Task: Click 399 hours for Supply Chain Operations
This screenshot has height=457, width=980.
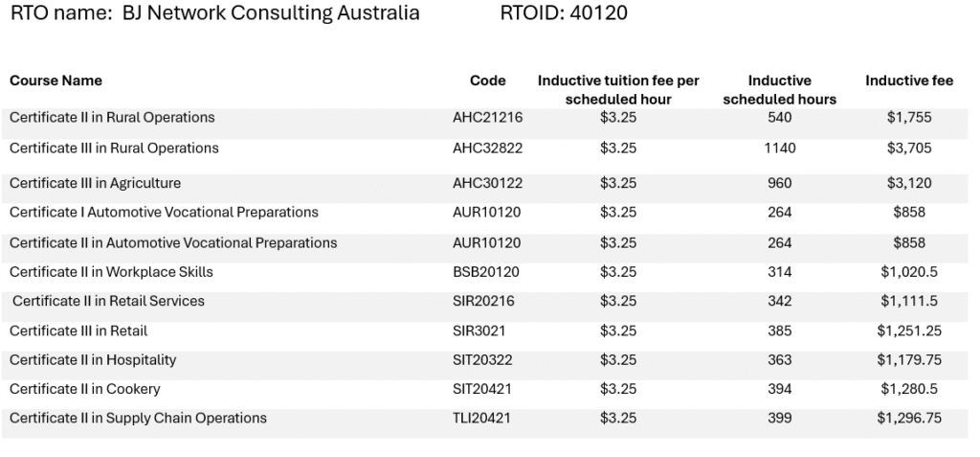Action: point(779,418)
